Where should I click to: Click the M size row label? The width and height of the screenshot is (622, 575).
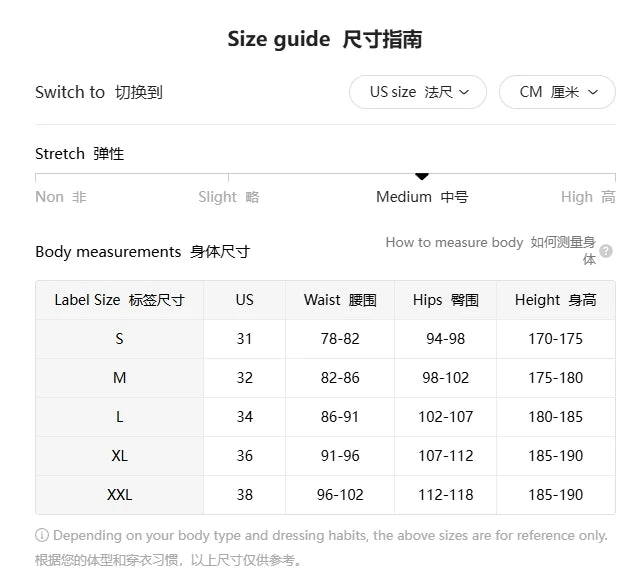click(x=119, y=378)
